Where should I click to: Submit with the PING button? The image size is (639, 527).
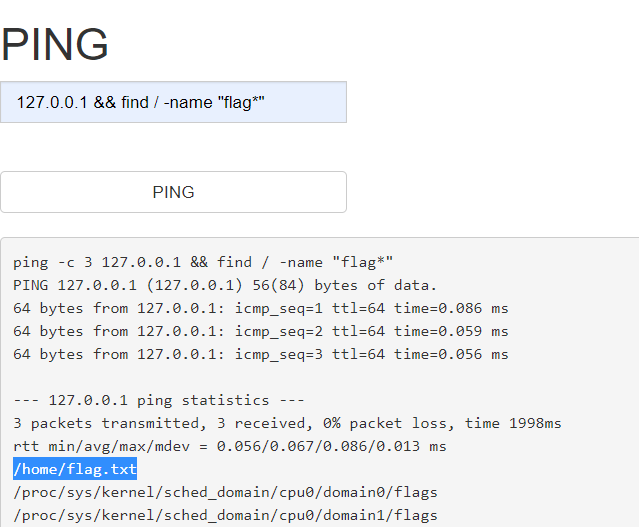pos(173,192)
